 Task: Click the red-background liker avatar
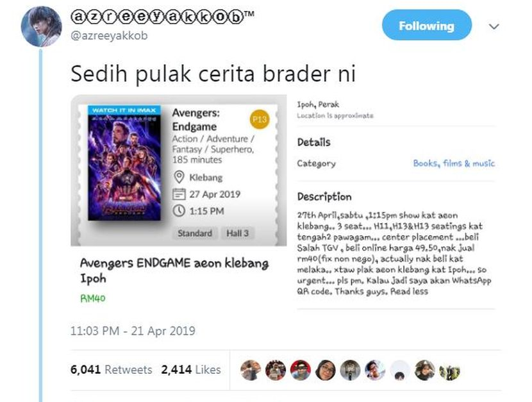click(x=300, y=370)
